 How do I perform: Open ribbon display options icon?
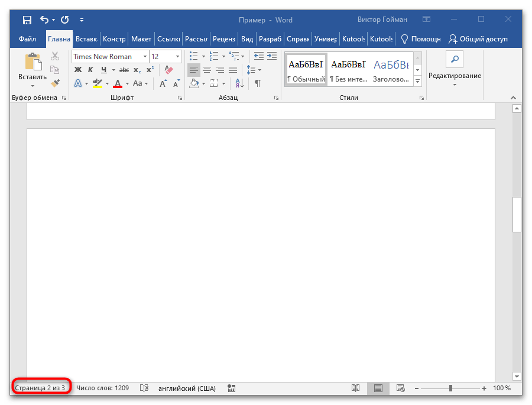coord(426,20)
